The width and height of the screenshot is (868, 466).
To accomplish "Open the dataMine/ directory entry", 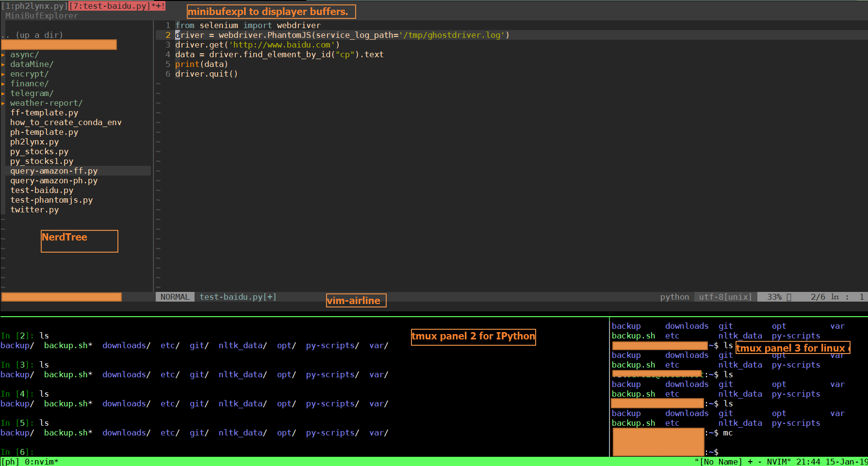I will click(x=32, y=64).
